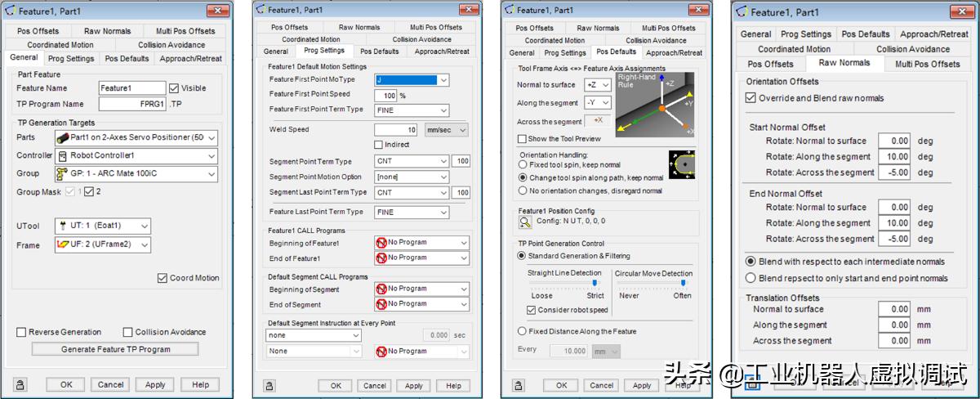Choose Fixed Distance Along the Feature option
Image resolution: width=980 pixels, height=399 pixels.
pyautogui.click(x=523, y=331)
